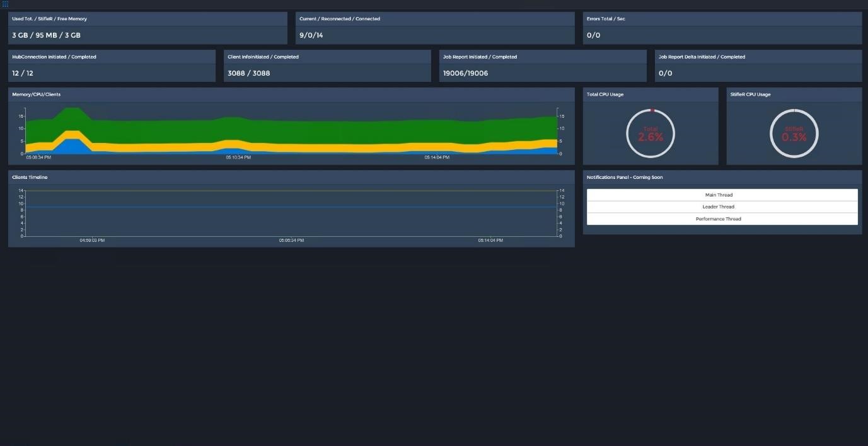Image resolution: width=868 pixels, height=446 pixels.
Task: Click the Job Report value 19006/19006
Action: tap(465, 73)
